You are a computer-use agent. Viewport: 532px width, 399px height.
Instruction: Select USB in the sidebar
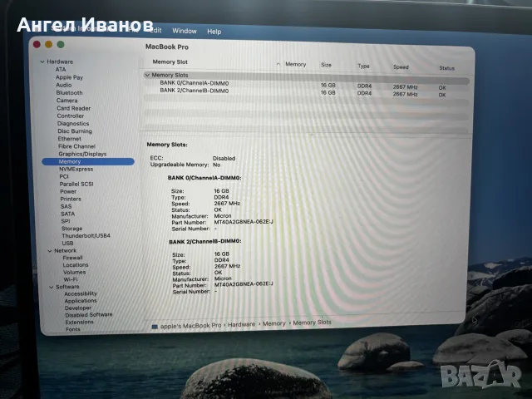[x=67, y=244]
